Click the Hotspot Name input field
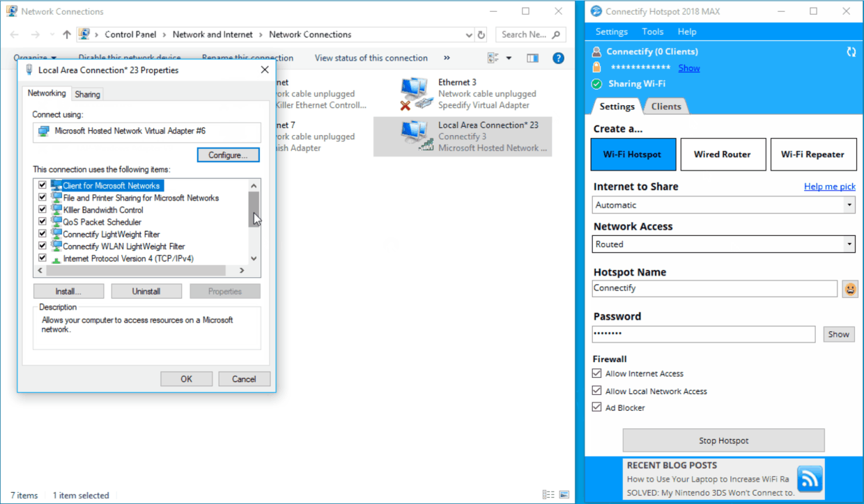The image size is (864, 504). click(x=715, y=288)
